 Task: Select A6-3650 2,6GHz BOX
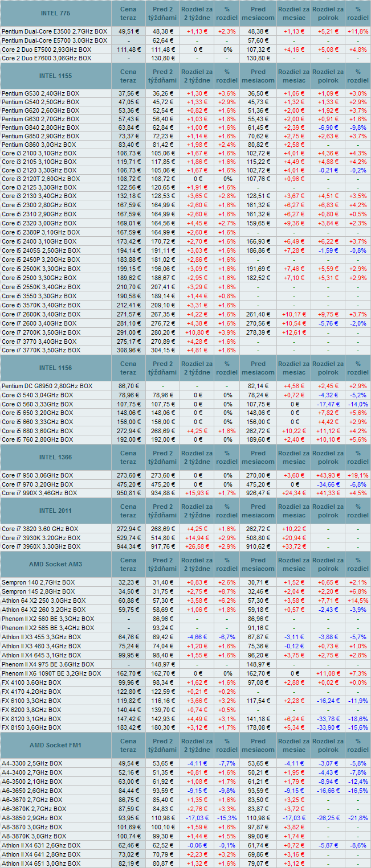click(32, 791)
